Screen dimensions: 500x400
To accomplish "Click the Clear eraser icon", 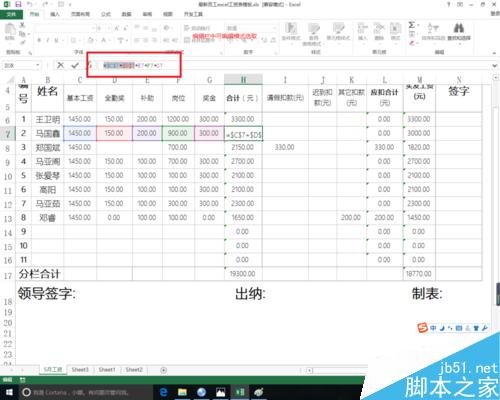I will (412, 43).
